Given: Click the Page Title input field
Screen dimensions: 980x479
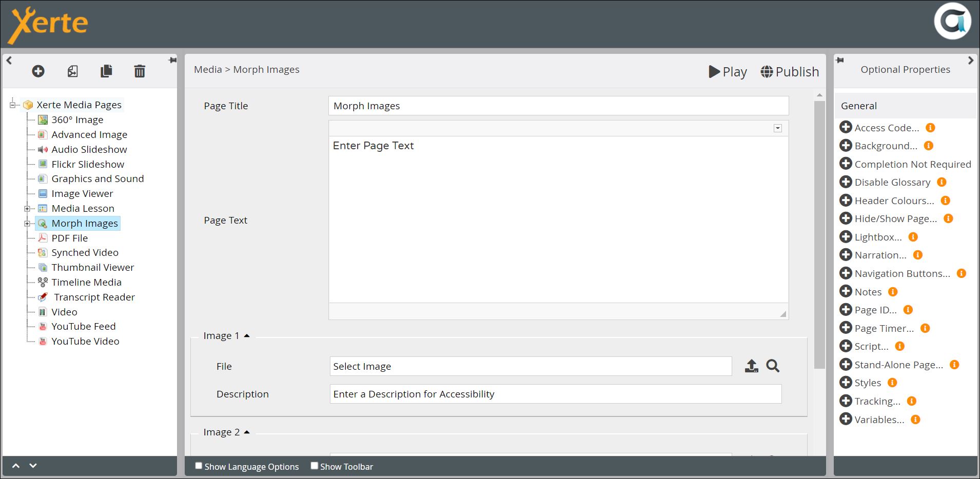Looking at the screenshot, I should click(x=558, y=106).
